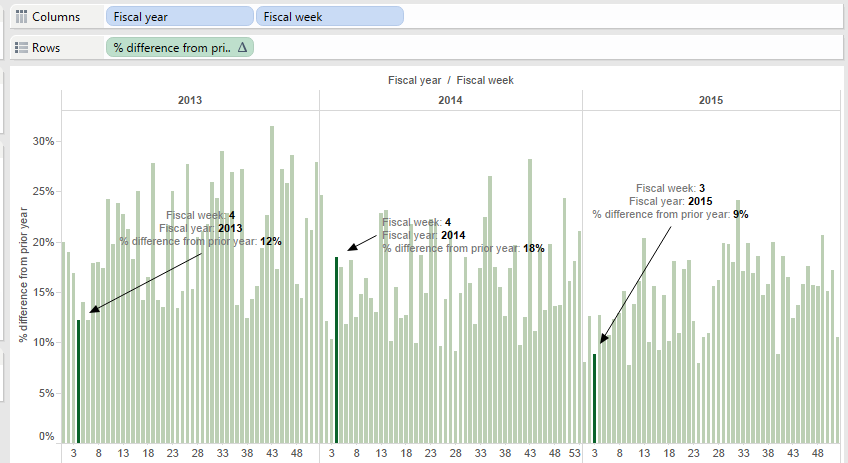The width and height of the screenshot is (848, 463).
Task: Click the delta table calculation icon
Action: (243, 47)
